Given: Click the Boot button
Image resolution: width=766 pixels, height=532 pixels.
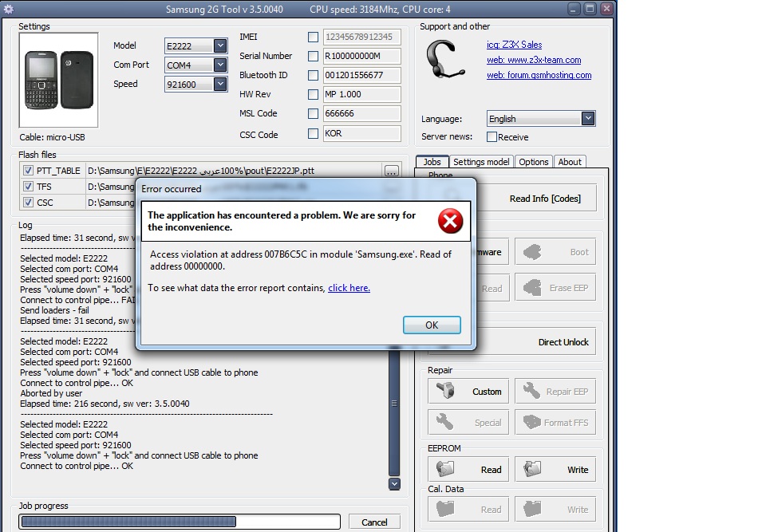Looking at the screenshot, I should coord(555,252).
